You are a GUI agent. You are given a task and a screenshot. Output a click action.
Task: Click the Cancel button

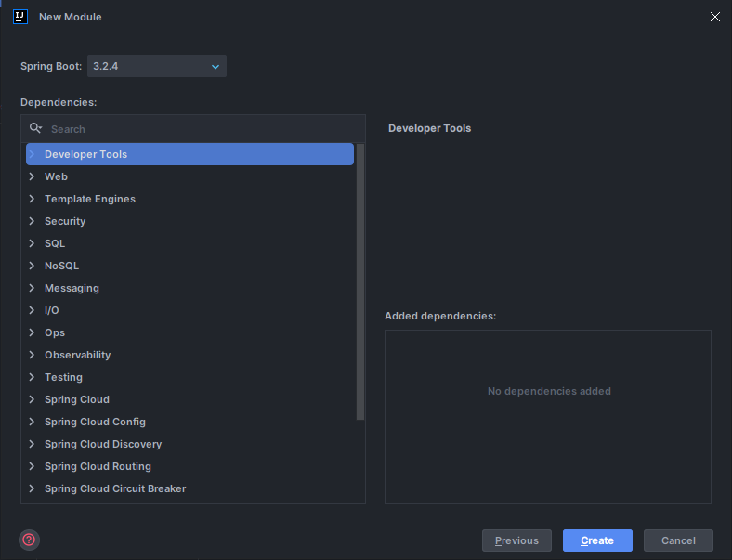coord(678,540)
